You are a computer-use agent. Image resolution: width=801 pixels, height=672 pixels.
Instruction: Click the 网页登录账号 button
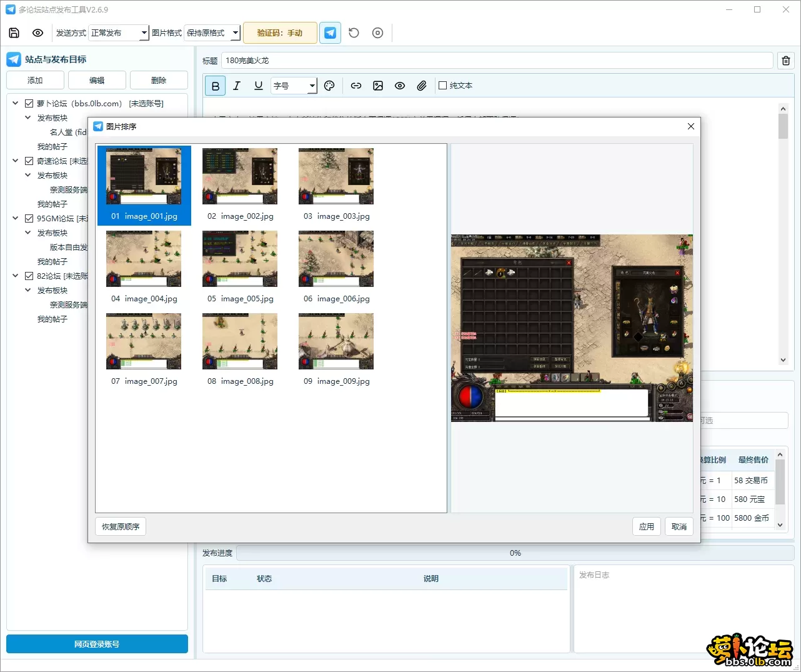click(97, 644)
